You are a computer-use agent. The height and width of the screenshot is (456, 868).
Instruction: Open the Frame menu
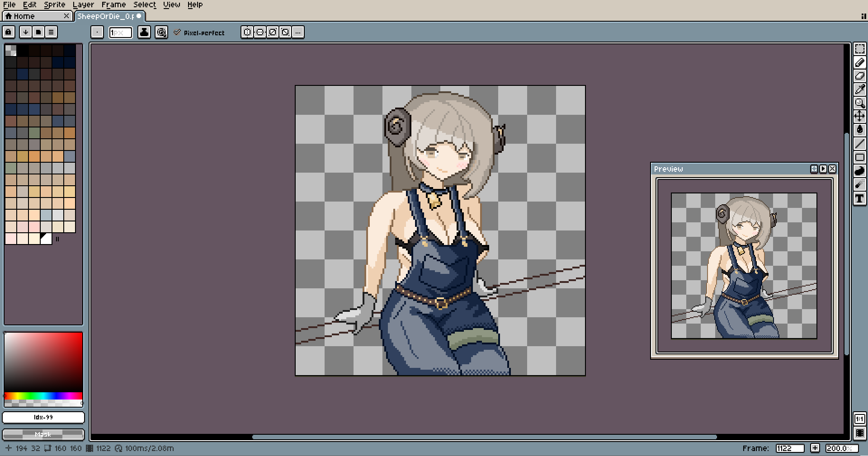point(113,5)
